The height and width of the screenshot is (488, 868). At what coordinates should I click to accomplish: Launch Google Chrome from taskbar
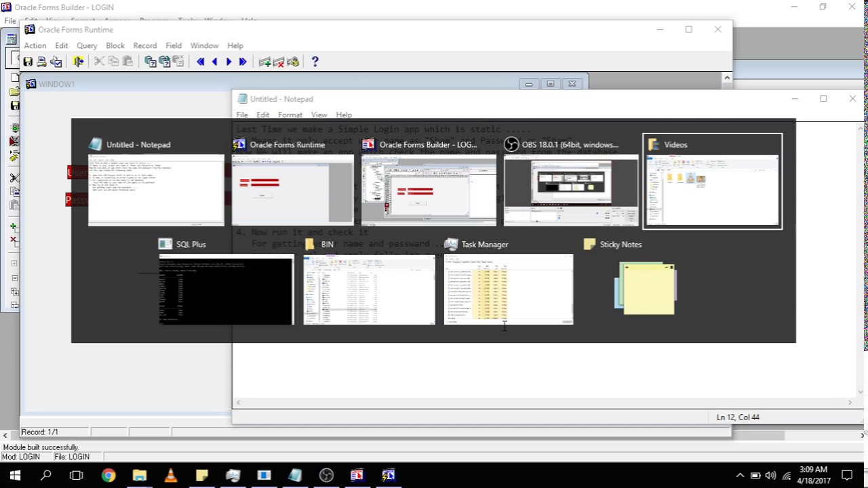tap(108, 475)
